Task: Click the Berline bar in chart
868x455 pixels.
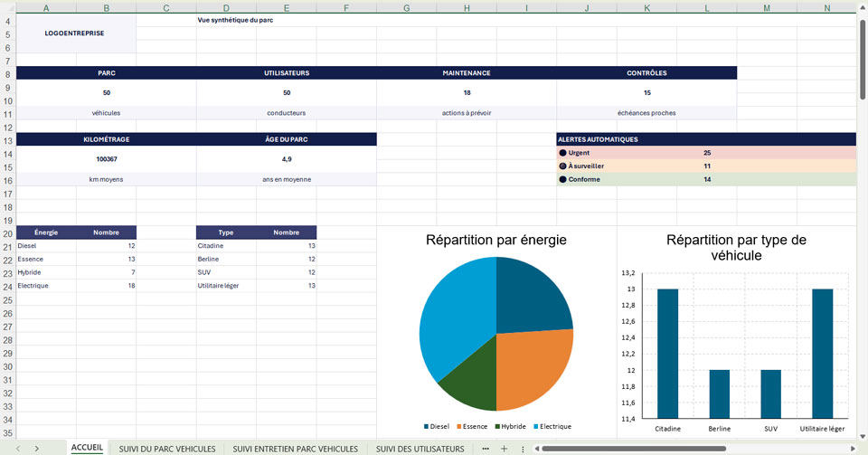Action: click(x=720, y=394)
